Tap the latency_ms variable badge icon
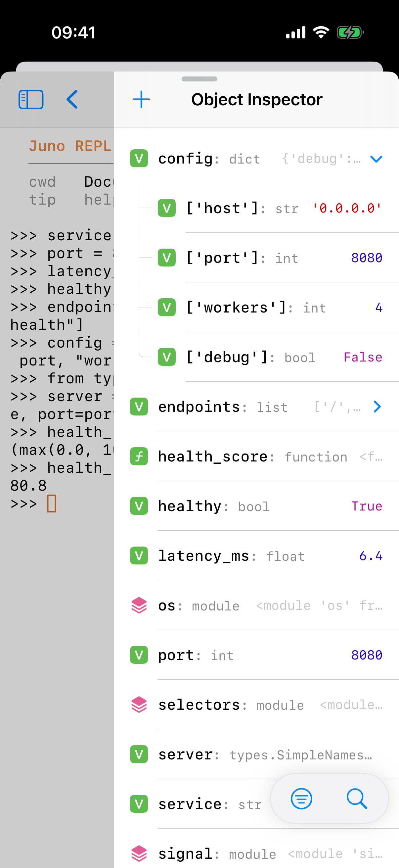Viewport: 399px width, 868px height. pos(139,555)
